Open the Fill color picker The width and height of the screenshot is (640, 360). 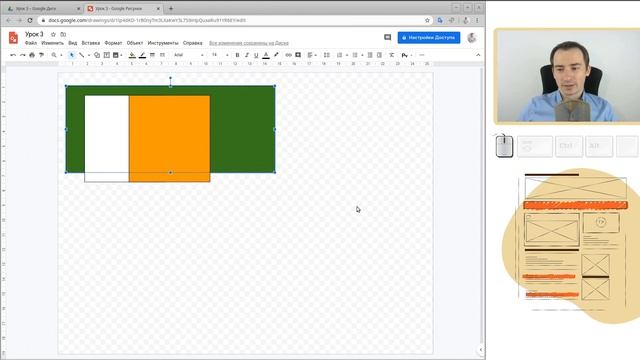pyautogui.click(x=132, y=55)
